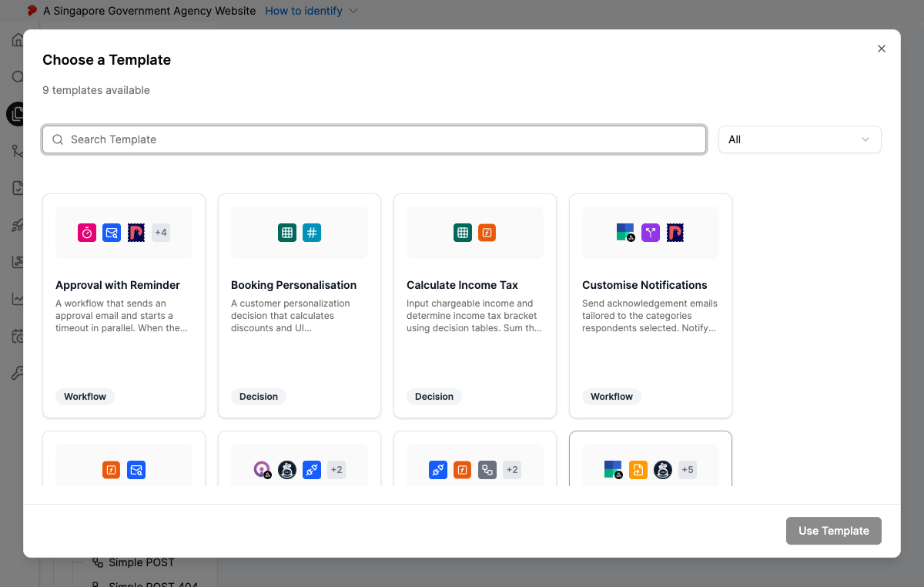
Task: Click the grey workflow icon in the bottom row
Action: click(x=487, y=470)
